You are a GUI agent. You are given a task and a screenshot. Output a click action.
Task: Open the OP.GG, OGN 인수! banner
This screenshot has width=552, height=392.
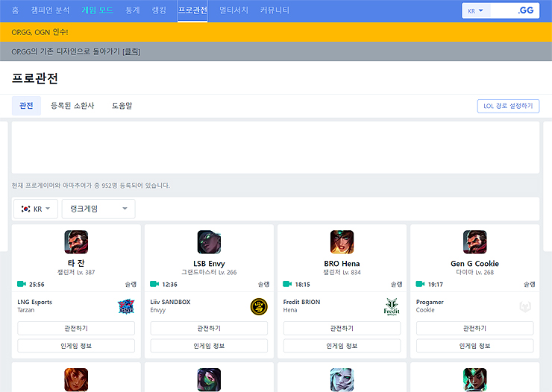pos(40,32)
